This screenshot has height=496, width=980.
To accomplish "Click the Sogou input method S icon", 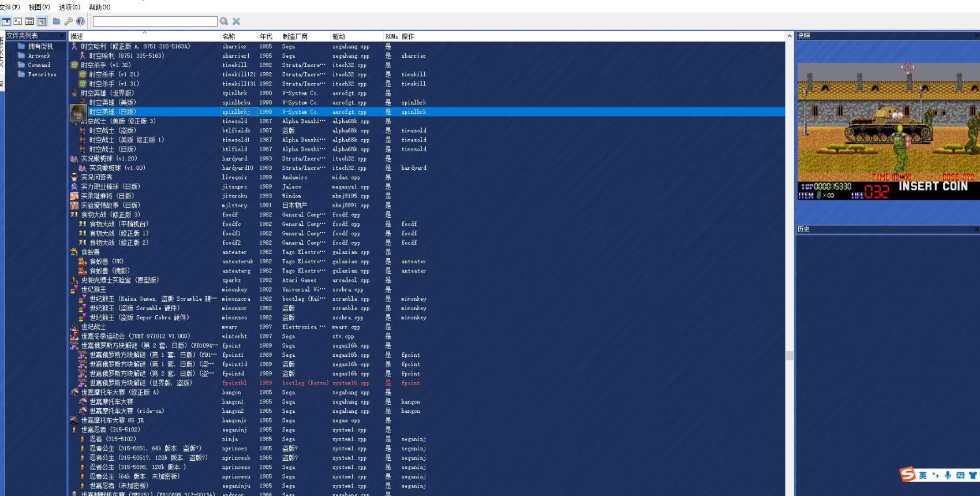I will (x=908, y=475).
